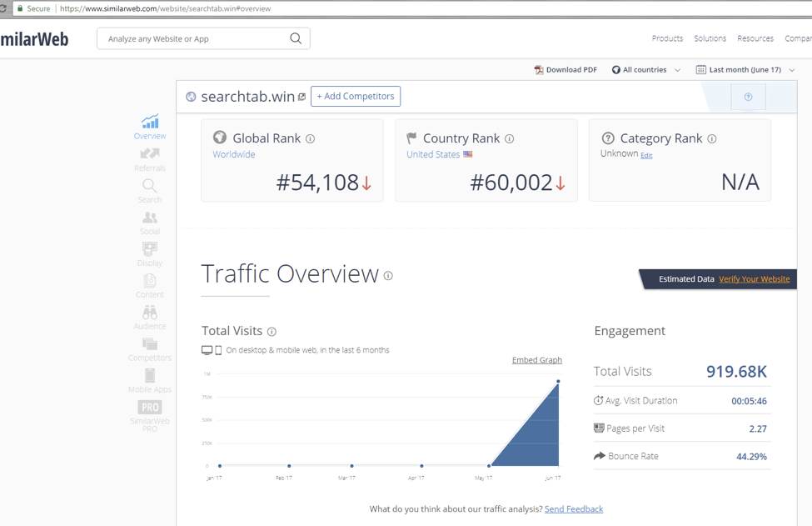The width and height of the screenshot is (812, 526).
Task: Click the 44.29% bounce rate value
Action: pos(751,457)
